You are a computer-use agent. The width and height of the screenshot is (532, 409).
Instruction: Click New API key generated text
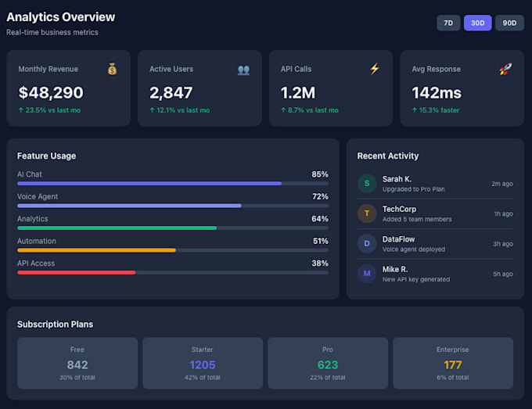click(x=416, y=279)
